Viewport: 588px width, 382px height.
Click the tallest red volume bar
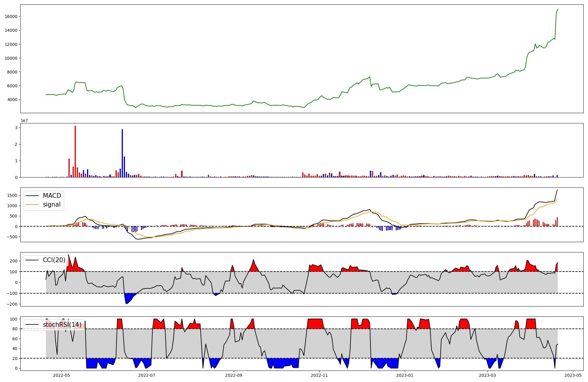pos(75,151)
